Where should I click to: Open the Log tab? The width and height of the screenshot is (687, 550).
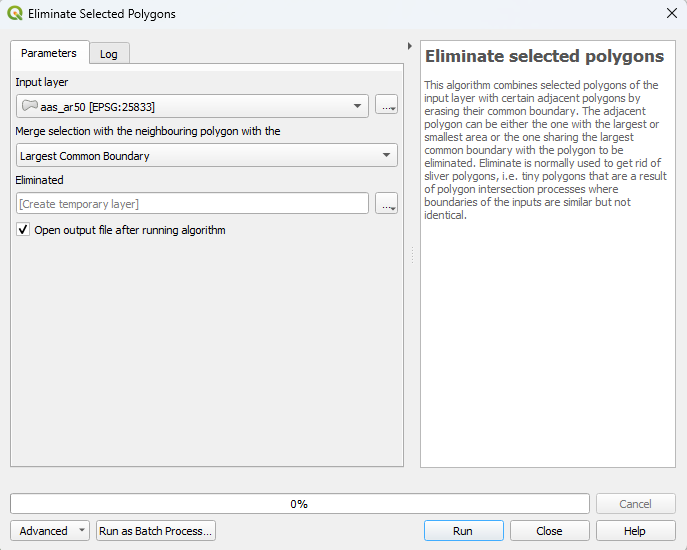tap(109, 54)
